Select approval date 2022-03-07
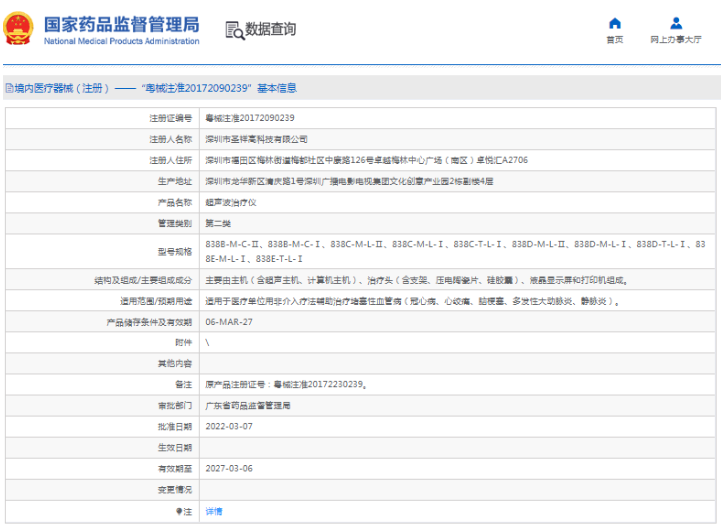The image size is (721, 529). pos(229,426)
